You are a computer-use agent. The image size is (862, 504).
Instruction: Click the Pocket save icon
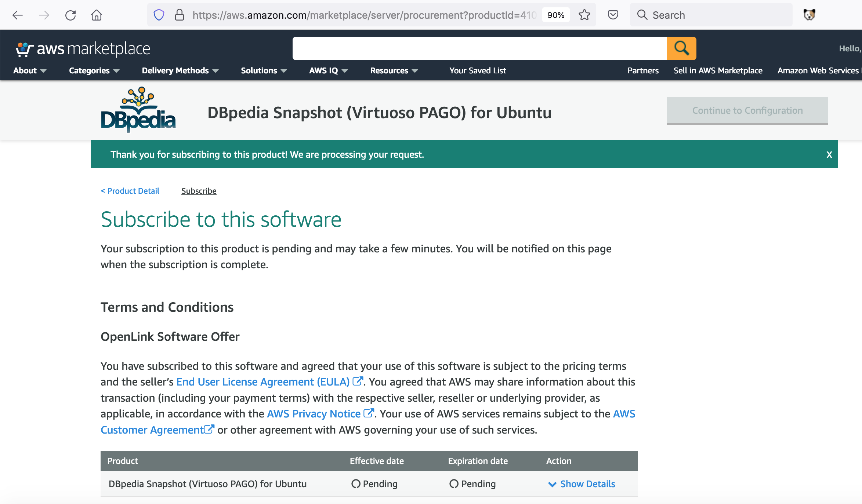(613, 15)
